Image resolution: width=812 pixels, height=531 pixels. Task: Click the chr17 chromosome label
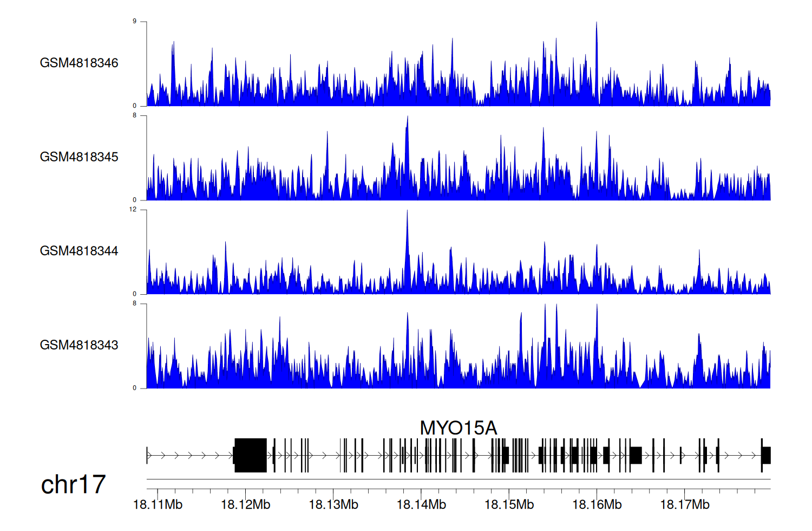tap(73, 484)
